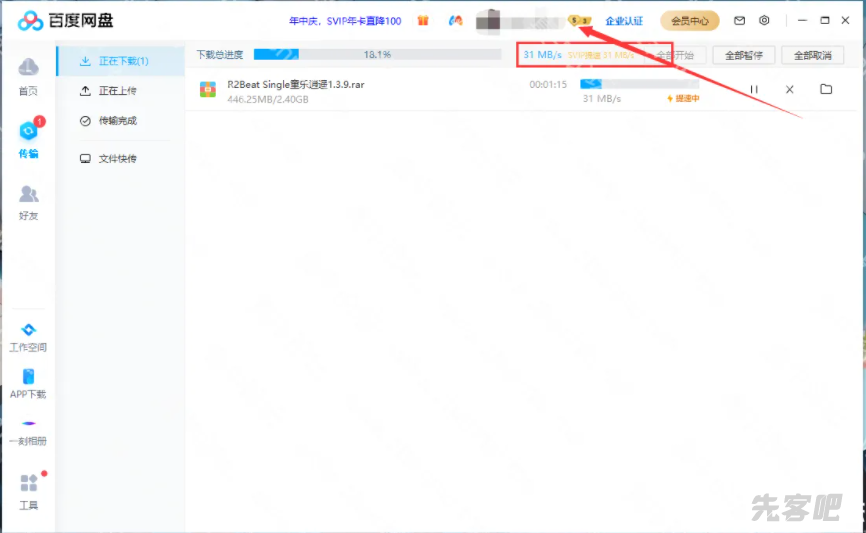Open the 会员中心 member center button
866x533 pixels.
690,20
